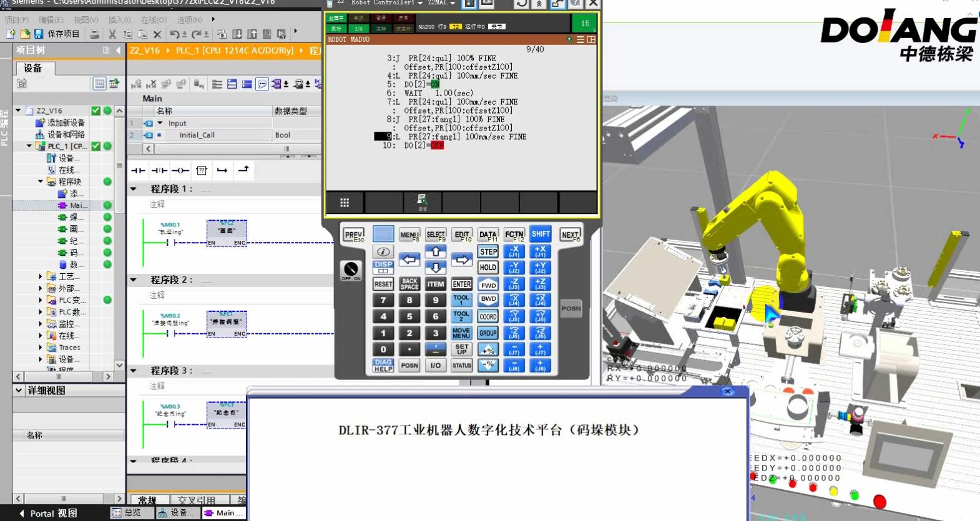Click the paste icon in toolbar
980x521 pixels.
point(142,34)
